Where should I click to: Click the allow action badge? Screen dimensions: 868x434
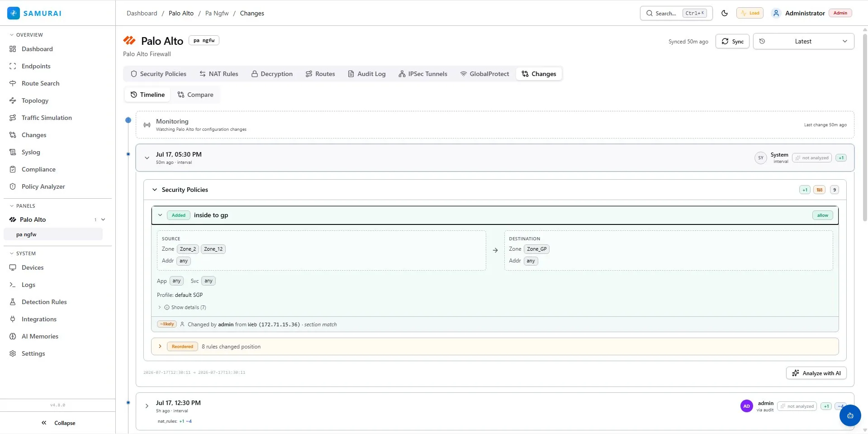(x=822, y=215)
